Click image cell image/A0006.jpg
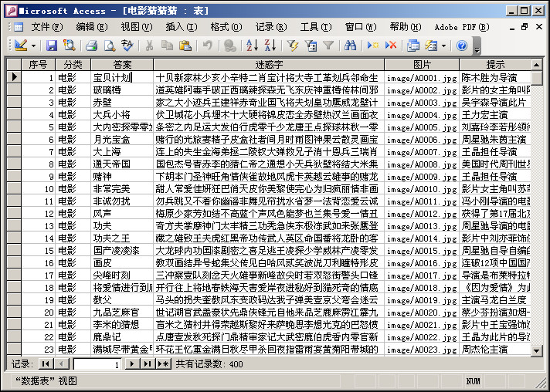The width and height of the screenshot is (550, 392). pos(422,140)
